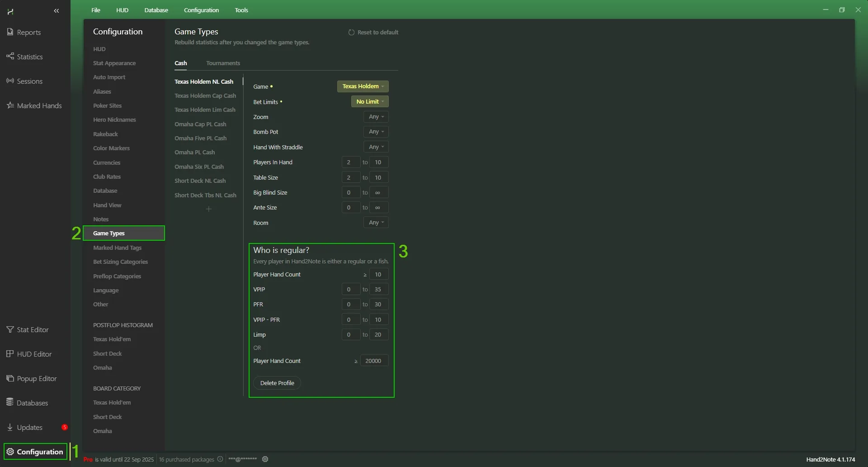Go to Sessions in the sidebar
The image size is (868, 467).
click(10, 81)
